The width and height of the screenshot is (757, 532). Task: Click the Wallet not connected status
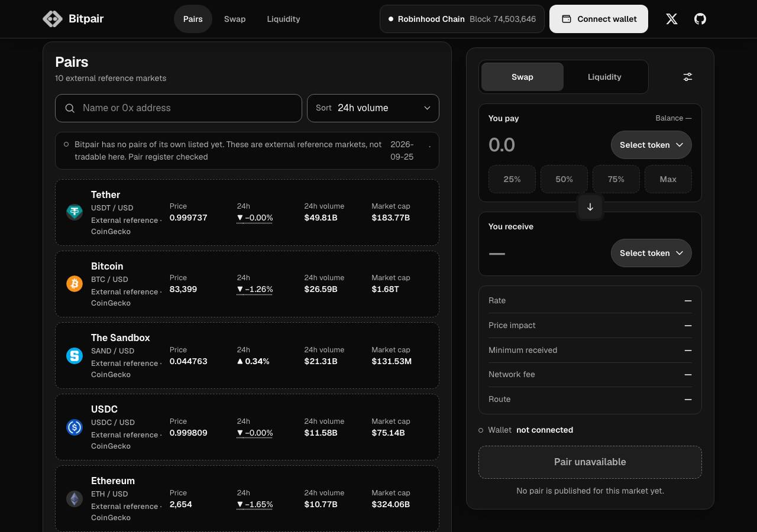click(526, 430)
